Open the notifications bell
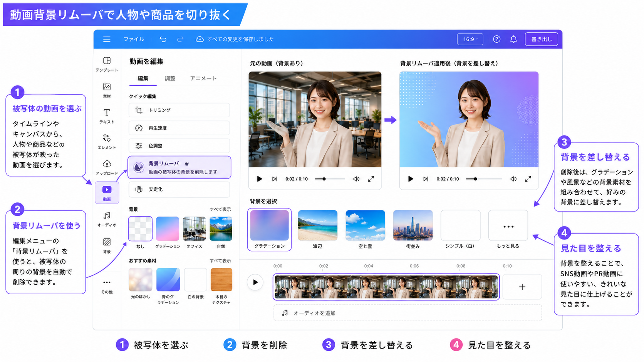Viewport: 644px width, 362px height. click(x=513, y=39)
